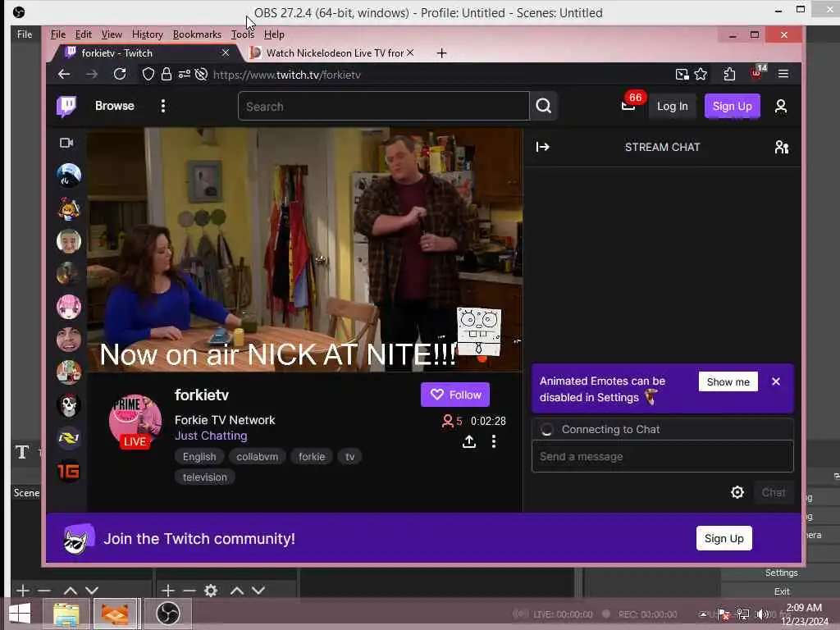Close the Watch Nickelodeon Live TV tab
Screen dimensions: 840x630
coord(410,52)
